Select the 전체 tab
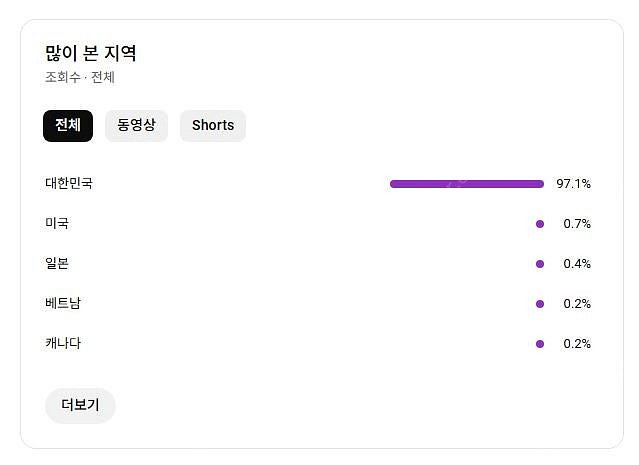Image resolution: width=639 pixels, height=465 pixels. (68, 126)
